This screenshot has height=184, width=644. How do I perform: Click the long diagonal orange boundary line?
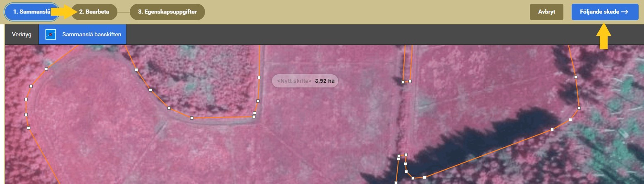488,153
